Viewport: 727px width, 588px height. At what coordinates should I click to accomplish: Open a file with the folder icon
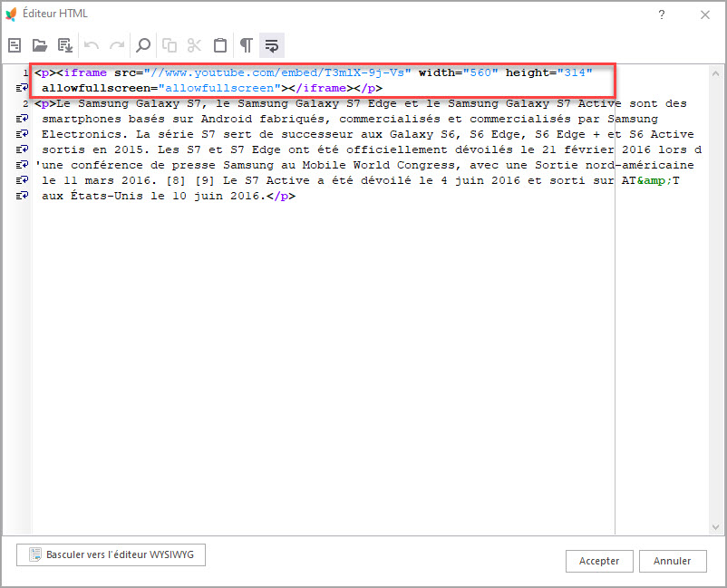(40, 45)
